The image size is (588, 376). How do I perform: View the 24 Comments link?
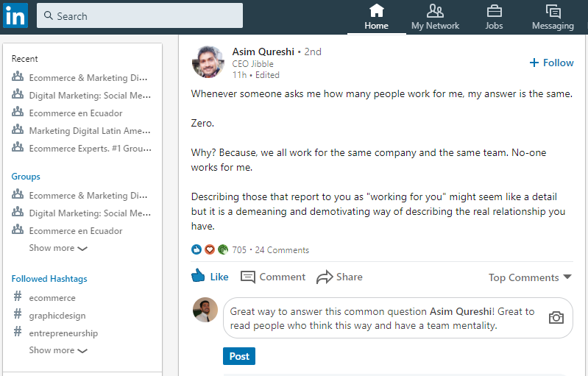tap(282, 250)
